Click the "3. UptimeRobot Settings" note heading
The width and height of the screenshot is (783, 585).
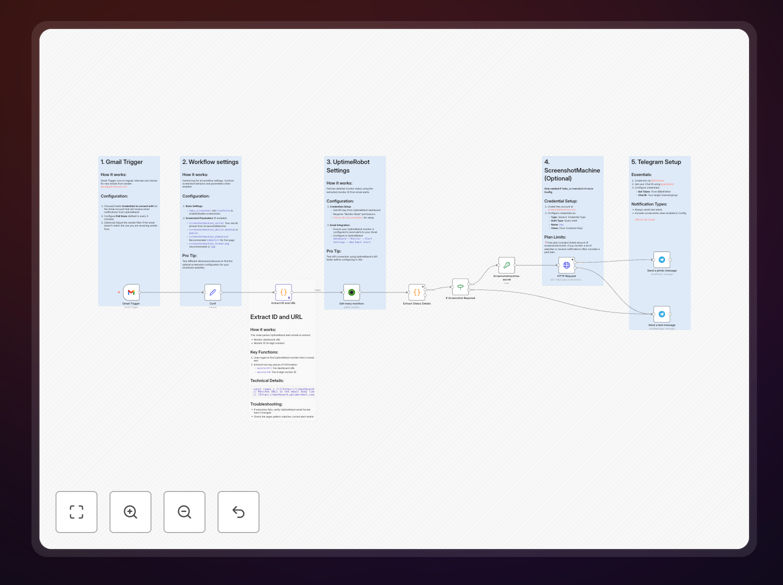tap(348, 166)
